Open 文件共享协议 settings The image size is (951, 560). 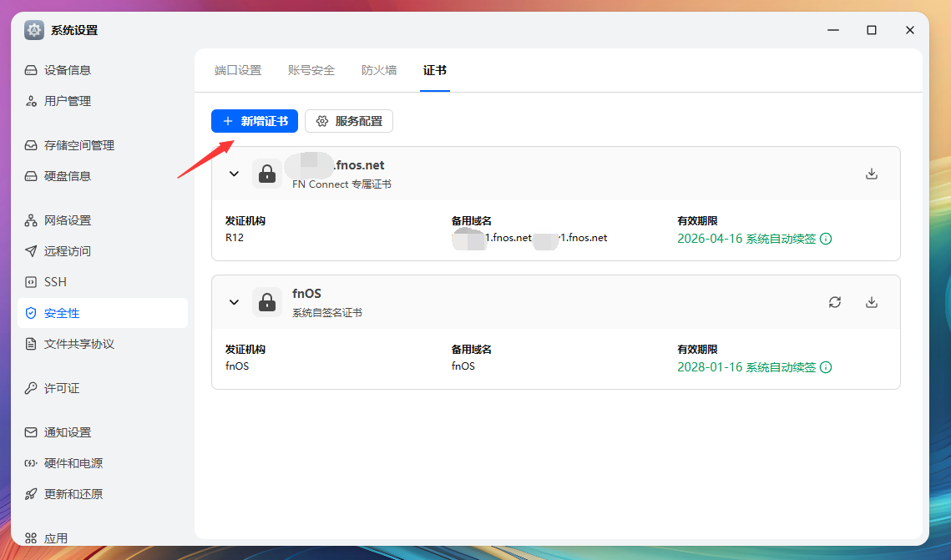coord(103,344)
